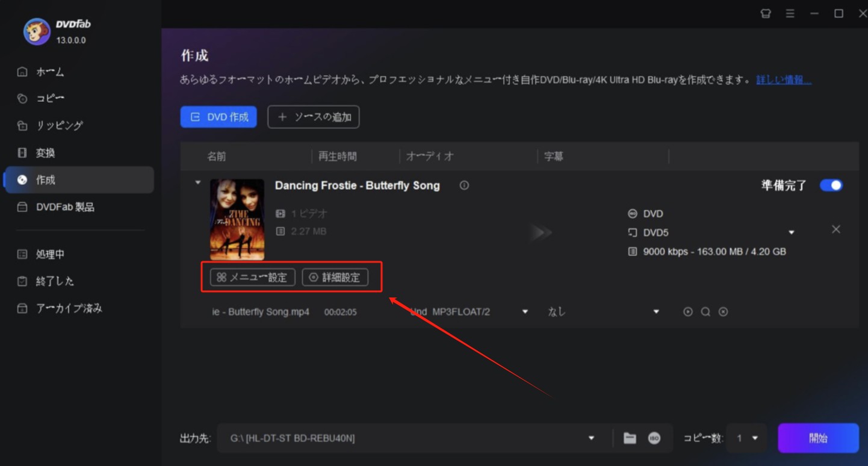Open the hamburger main menu
Viewport: 868px width, 466px height.
pos(790,14)
